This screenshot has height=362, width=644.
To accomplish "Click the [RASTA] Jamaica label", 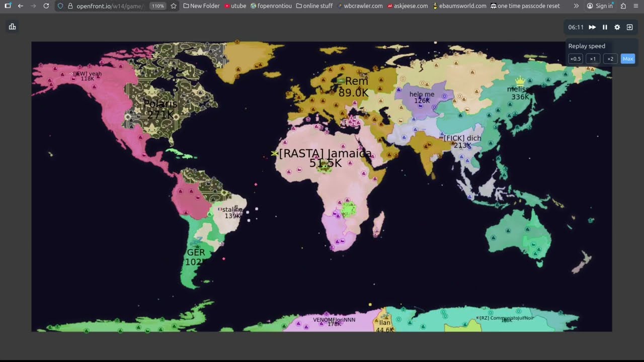I will click(326, 153).
